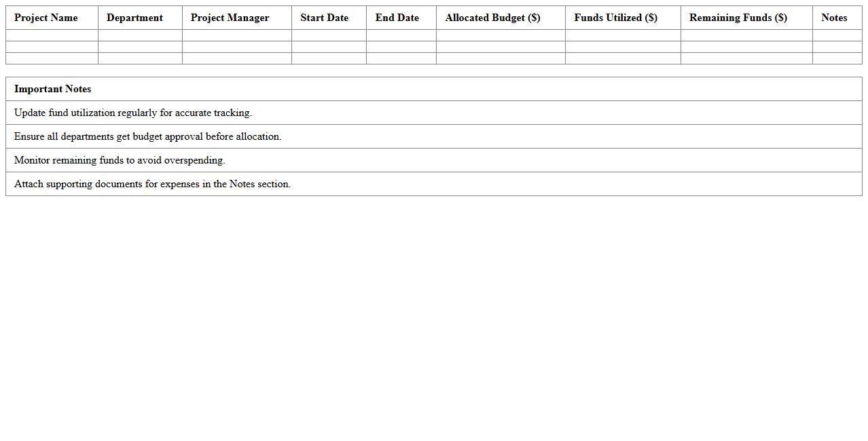This screenshot has height=441, width=868.
Task: Click the Project Manager column header
Action: tap(230, 18)
